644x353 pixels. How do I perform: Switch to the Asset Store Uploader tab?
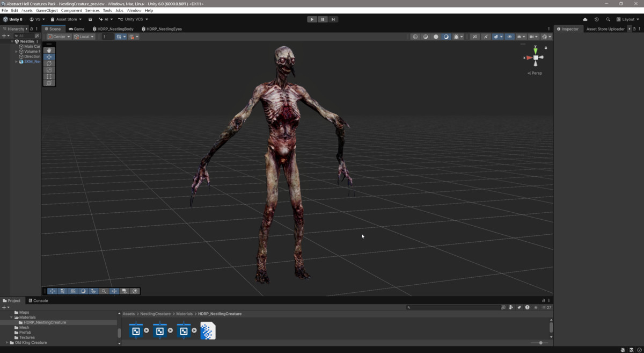[x=605, y=29]
